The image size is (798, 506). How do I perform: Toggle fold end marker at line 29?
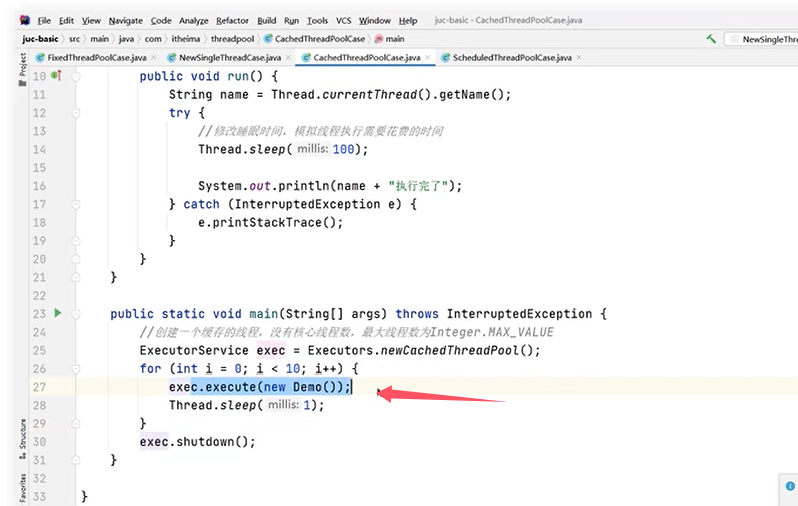(76, 423)
